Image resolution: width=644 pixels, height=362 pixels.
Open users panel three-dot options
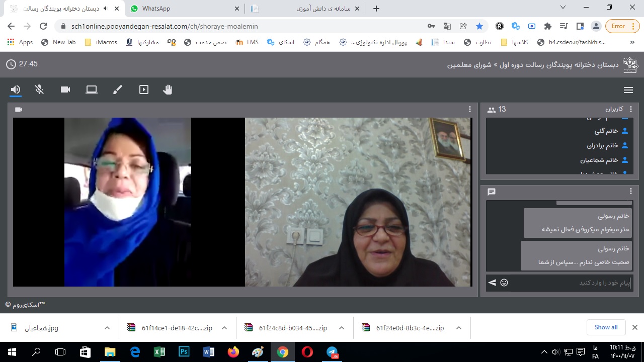tap(631, 109)
